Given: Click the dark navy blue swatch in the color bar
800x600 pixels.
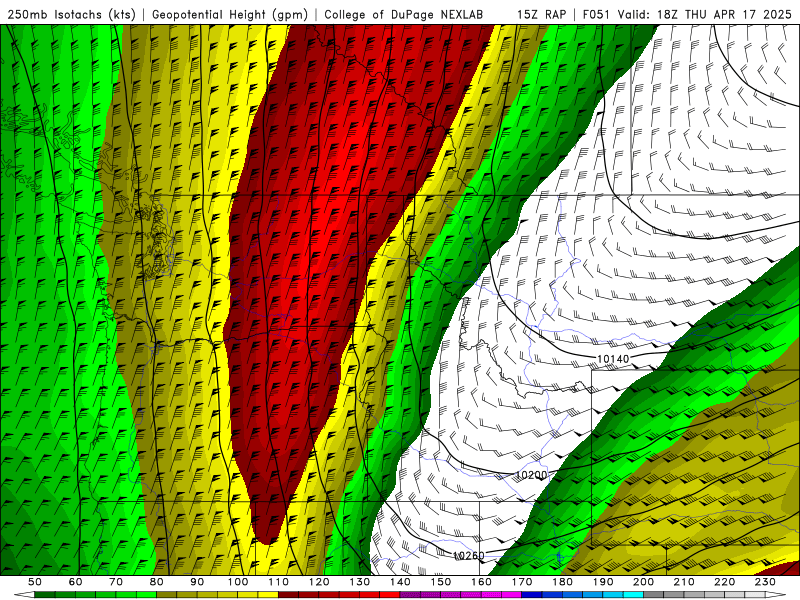Looking at the screenshot, I should click(532, 594).
